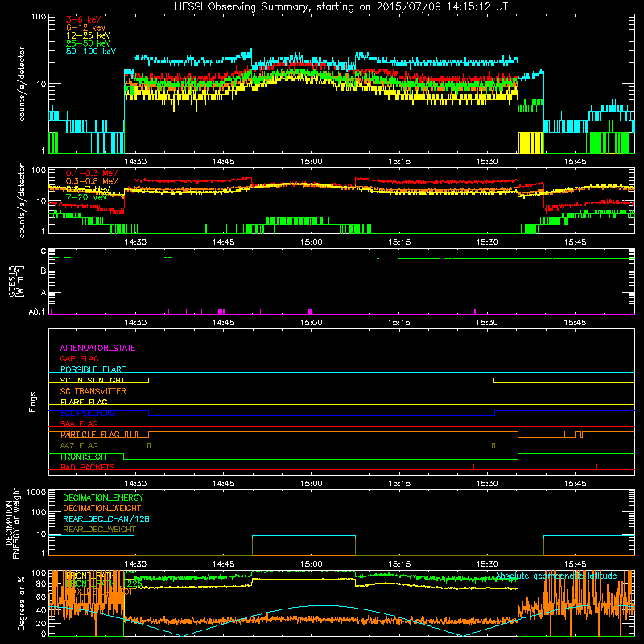
Task: Click the ATTENUATOR_STATE flag label
Action: pyautogui.click(x=97, y=349)
